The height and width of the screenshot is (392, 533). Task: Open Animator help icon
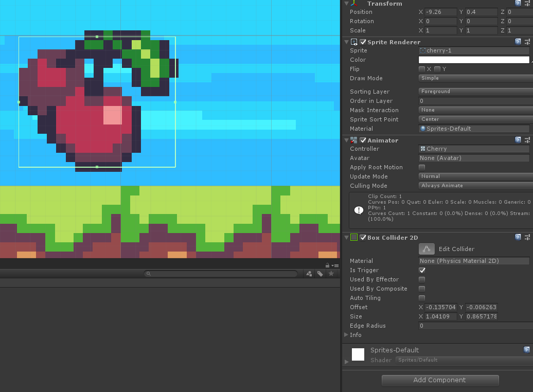click(518, 140)
